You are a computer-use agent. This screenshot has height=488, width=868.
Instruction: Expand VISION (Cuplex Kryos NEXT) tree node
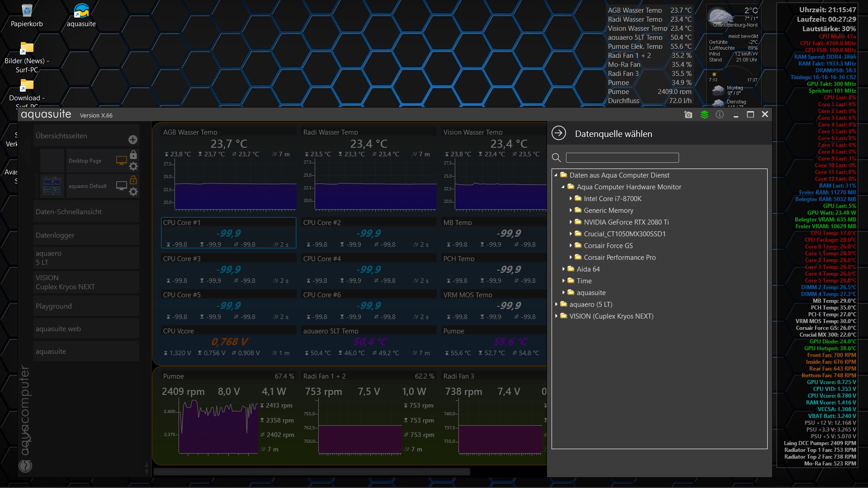click(556, 316)
